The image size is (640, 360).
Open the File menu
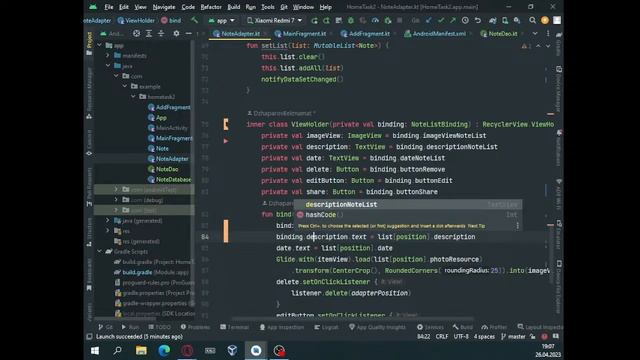[109, 7]
